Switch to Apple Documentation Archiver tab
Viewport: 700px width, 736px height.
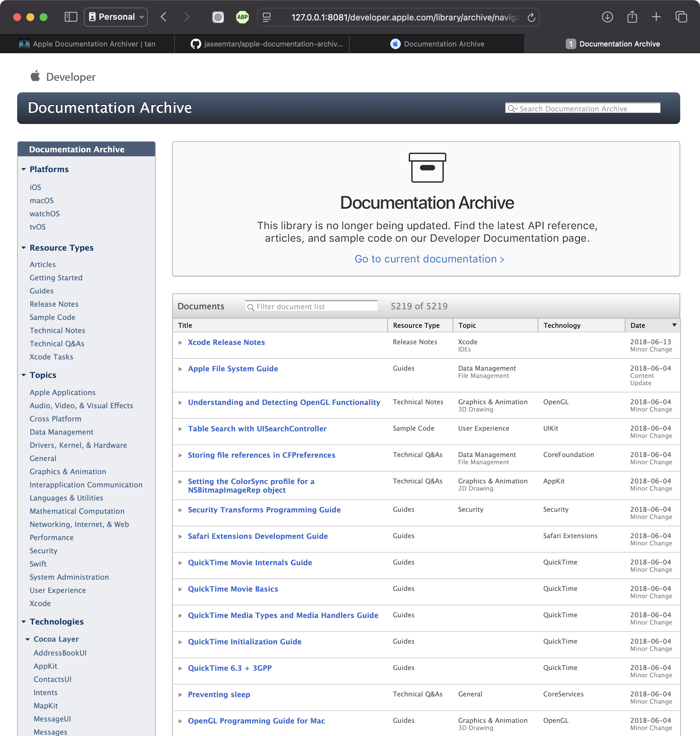point(87,44)
